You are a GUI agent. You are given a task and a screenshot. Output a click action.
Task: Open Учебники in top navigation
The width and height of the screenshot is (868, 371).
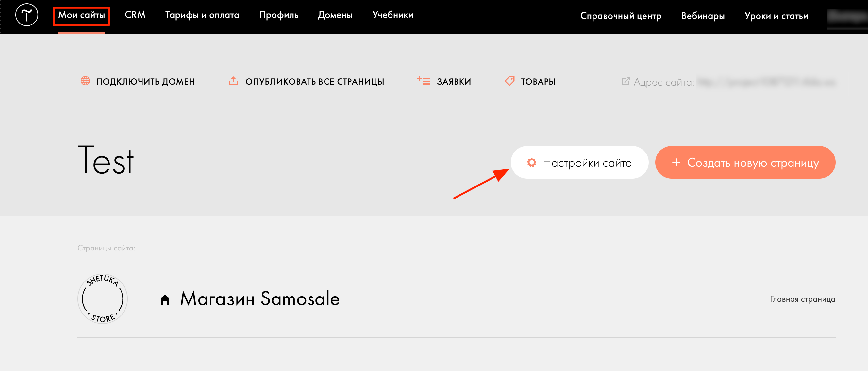point(392,15)
